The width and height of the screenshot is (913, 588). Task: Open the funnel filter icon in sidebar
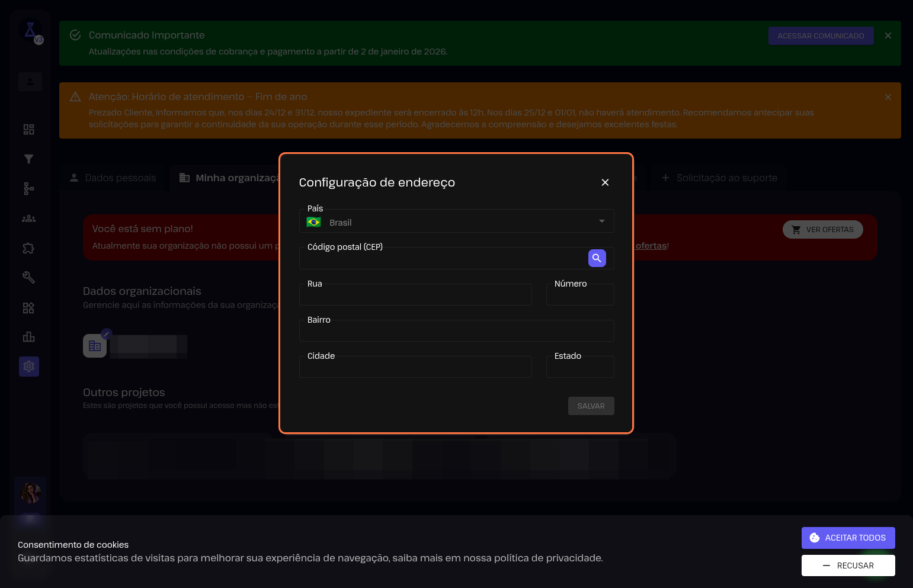point(28,159)
